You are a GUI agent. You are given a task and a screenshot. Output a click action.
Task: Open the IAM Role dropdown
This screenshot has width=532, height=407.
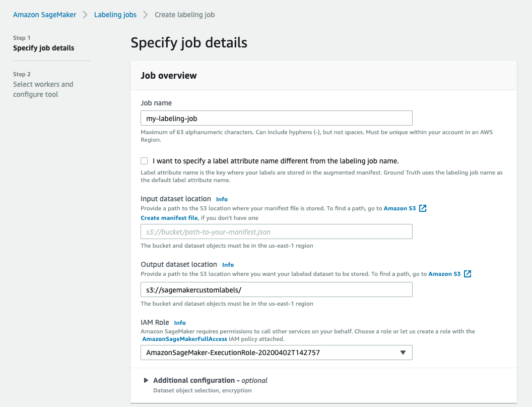(276, 353)
